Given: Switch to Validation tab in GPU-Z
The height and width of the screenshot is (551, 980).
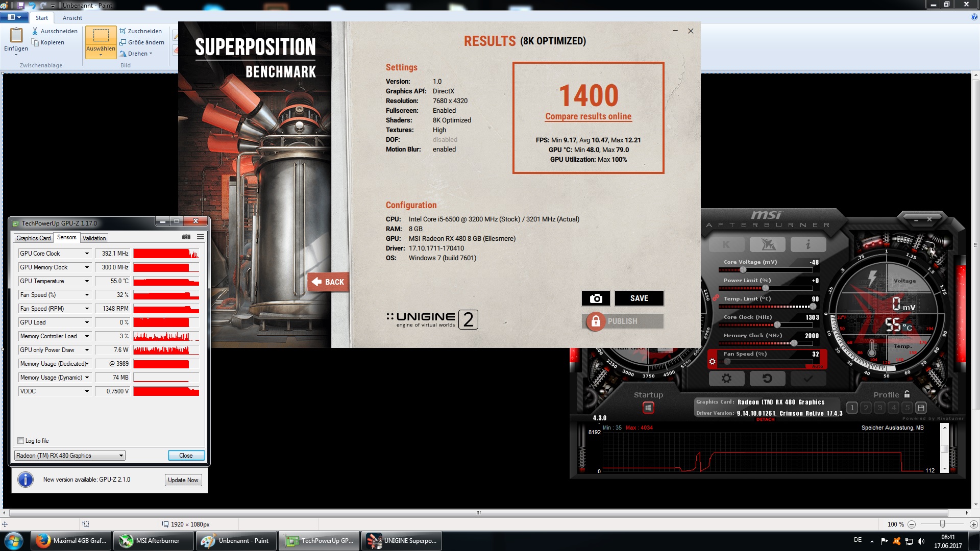Looking at the screenshot, I should (94, 238).
